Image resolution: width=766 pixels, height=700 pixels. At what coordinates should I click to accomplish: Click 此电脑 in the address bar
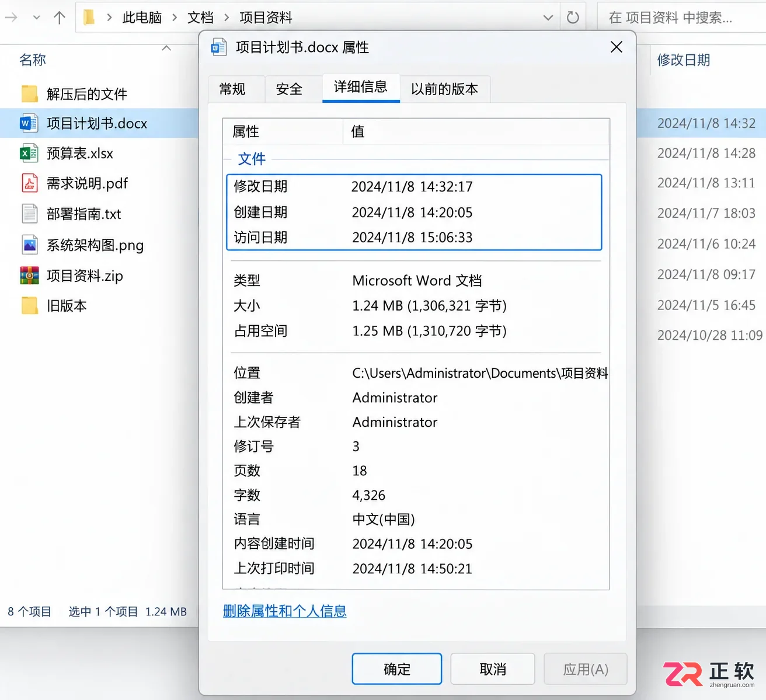point(142,18)
